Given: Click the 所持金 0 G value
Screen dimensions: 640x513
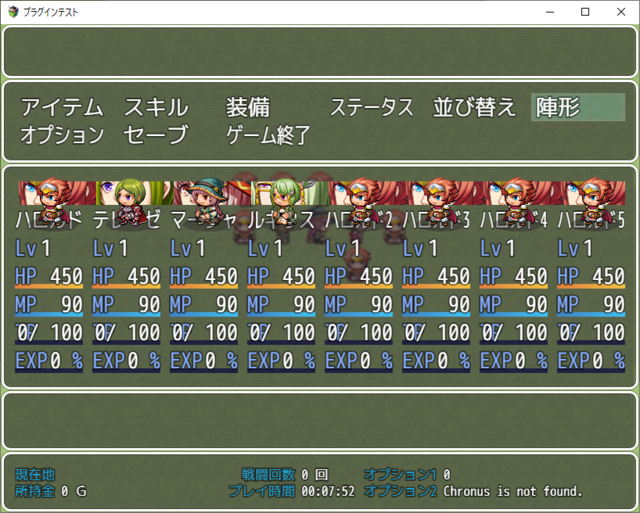Looking at the screenshot, I should (73, 491).
